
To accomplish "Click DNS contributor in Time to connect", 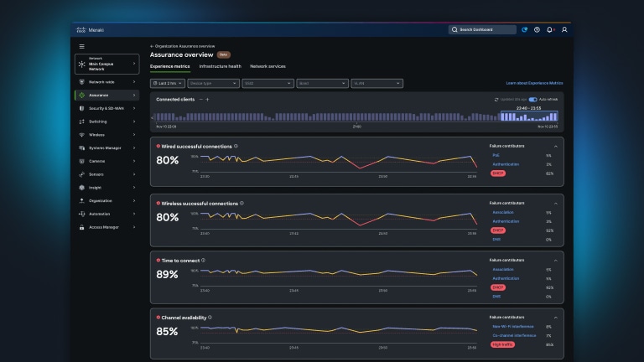I will point(496,297).
